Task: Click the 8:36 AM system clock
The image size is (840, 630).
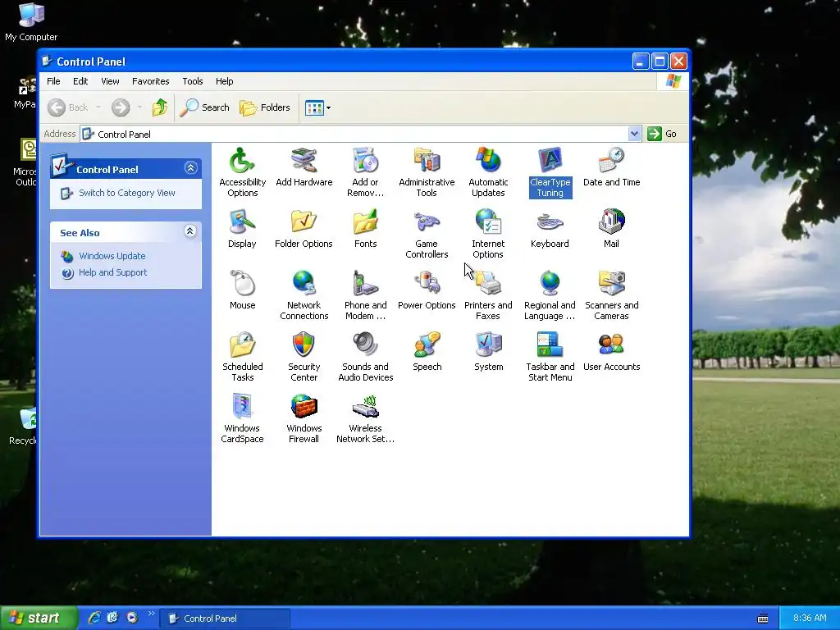Action: [810, 619]
